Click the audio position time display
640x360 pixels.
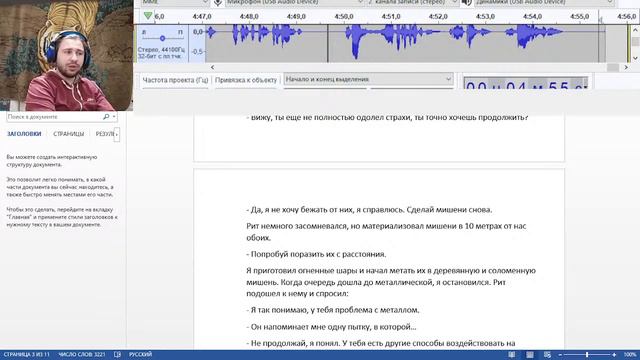click(x=526, y=83)
